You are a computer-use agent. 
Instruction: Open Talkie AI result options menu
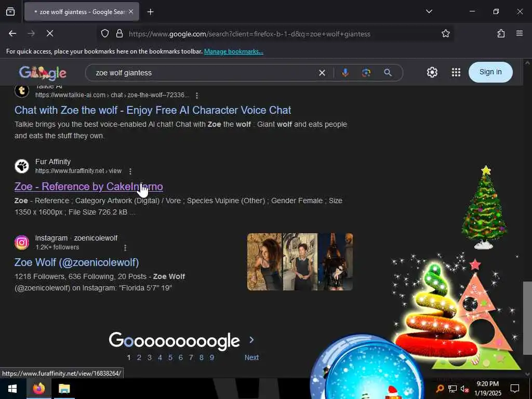pos(197,96)
